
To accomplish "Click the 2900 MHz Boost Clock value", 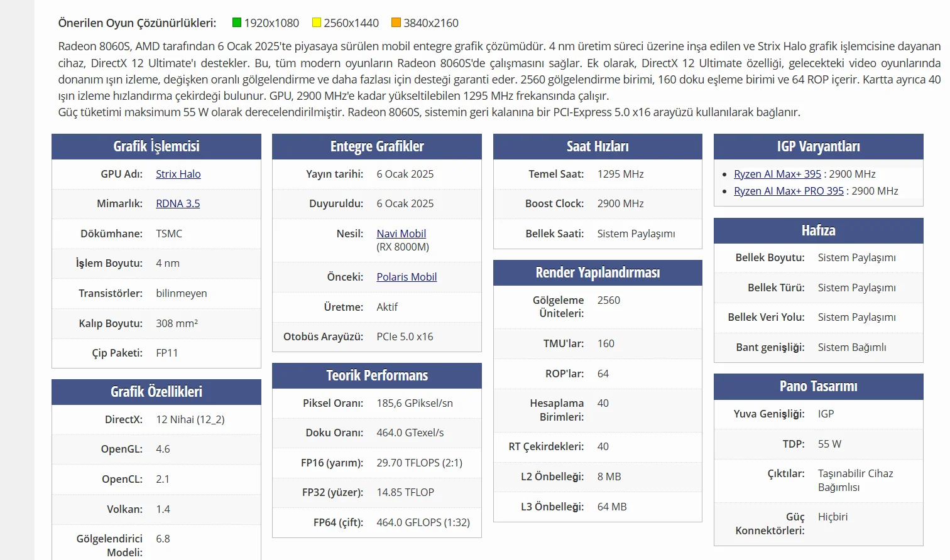I will [x=621, y=203].
